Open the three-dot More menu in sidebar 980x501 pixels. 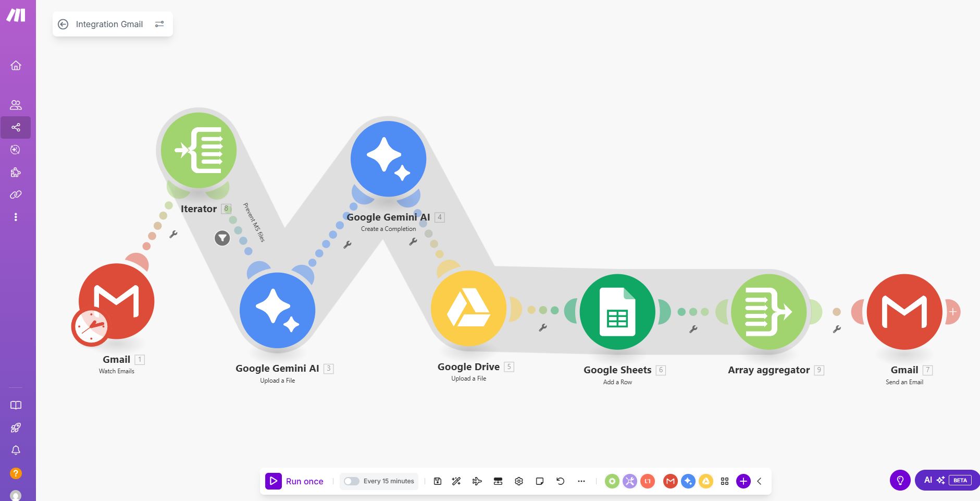[16, 217]
